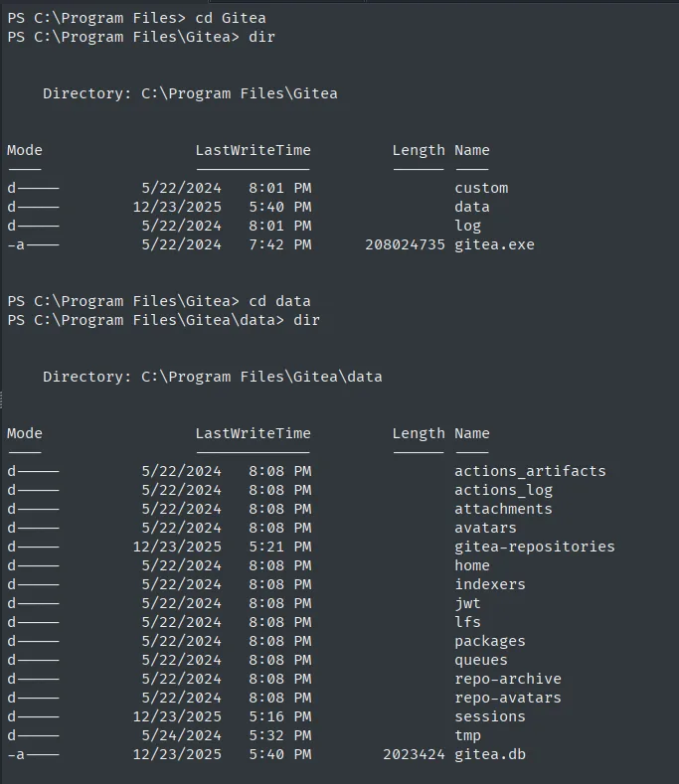
Task: Click the 5/24/2024 date of tmp
Action: pyautogui.click(x=181, y=735)
